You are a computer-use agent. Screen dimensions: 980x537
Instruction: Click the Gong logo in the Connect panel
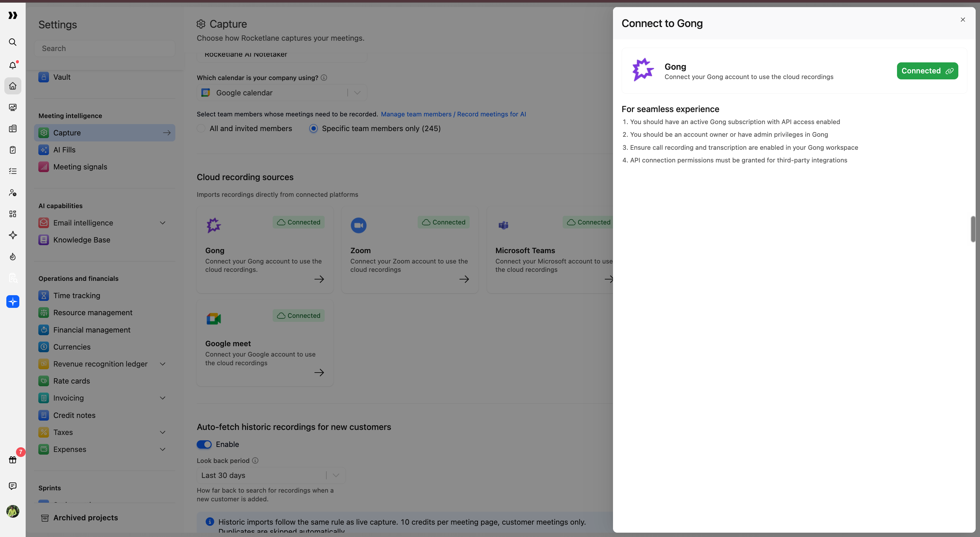pos(643,70)
